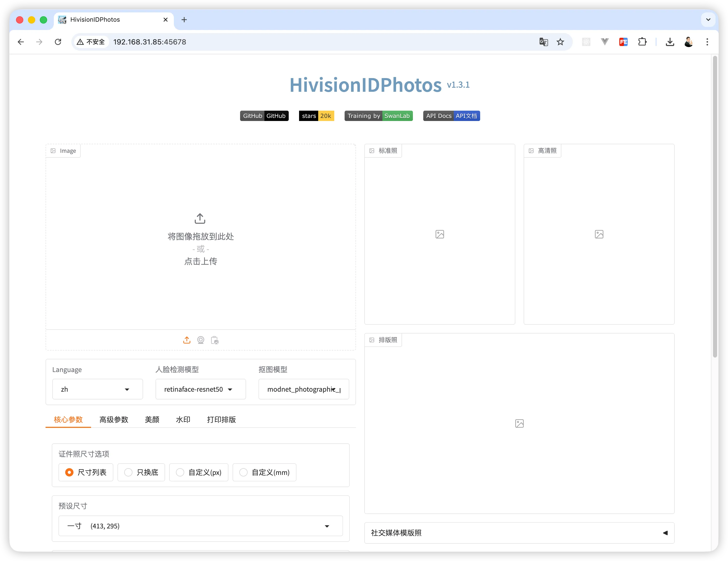Switch to the 打印排版 tab

point(221,419)
